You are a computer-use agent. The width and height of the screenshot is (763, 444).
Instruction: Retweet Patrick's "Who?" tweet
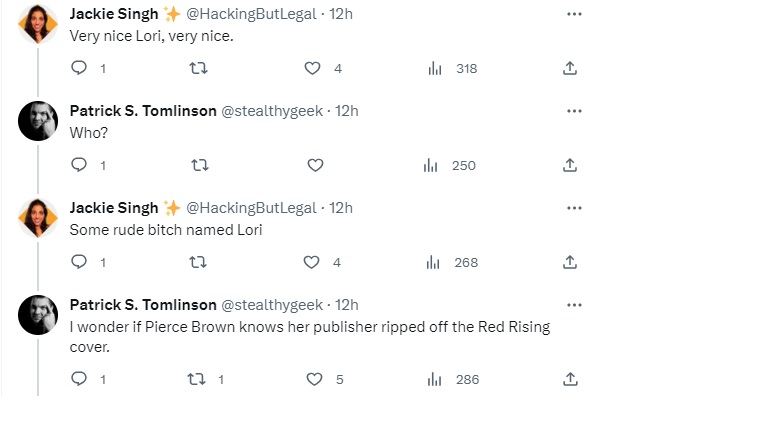point(198,166)
